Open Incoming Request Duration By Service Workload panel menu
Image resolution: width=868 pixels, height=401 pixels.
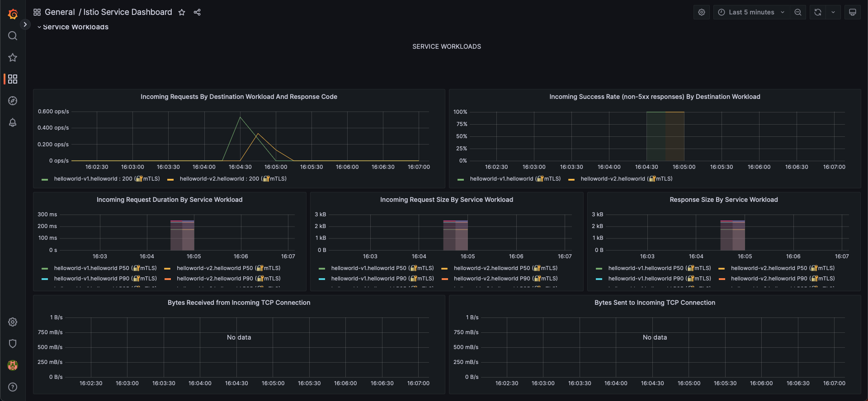point(170,200)
